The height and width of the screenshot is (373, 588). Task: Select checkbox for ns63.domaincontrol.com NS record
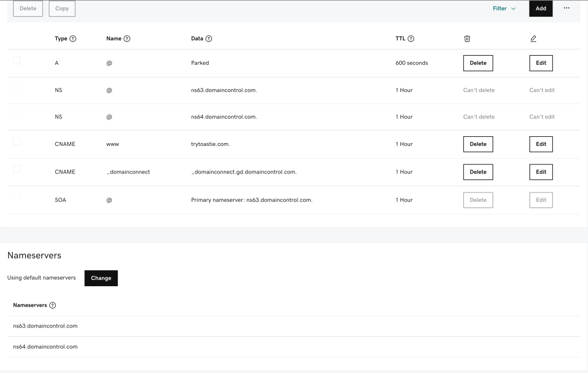(17, 87)
